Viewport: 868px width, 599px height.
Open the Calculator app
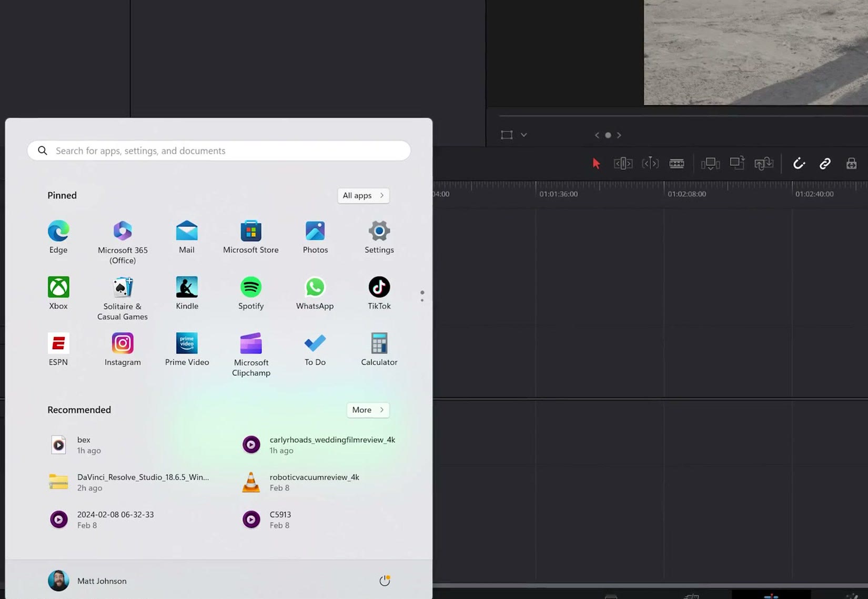[379, 350]
